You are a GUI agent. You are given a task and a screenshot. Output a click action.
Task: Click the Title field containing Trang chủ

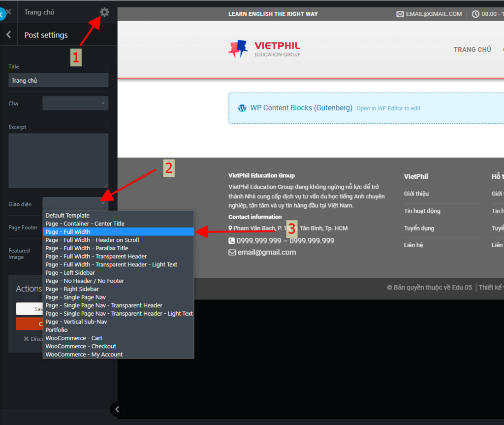pos(58,80)
